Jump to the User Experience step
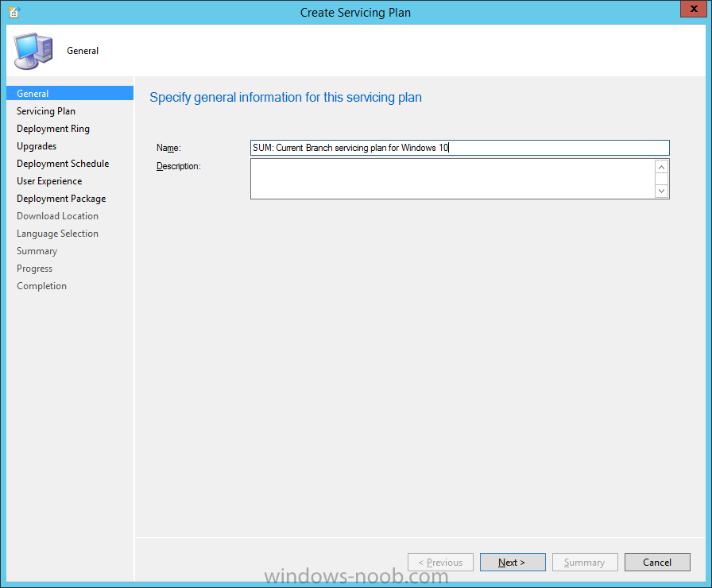712x588 pixels. click(49, 181)
